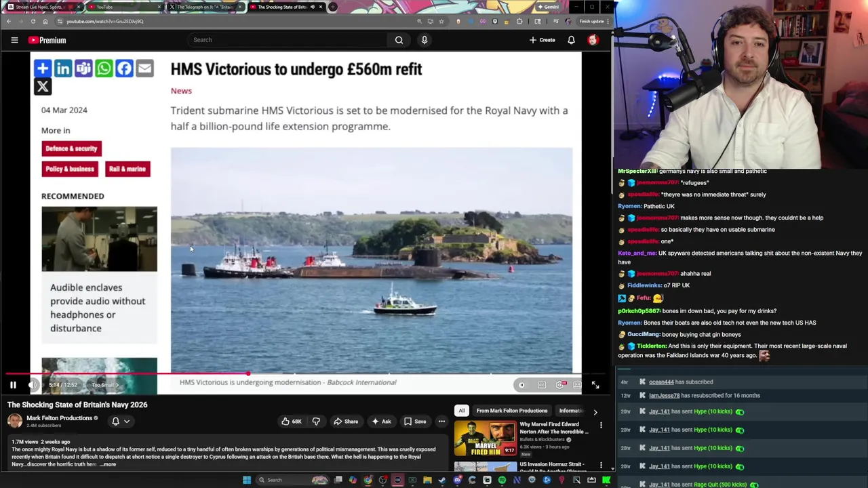868x488 pixels.
Task: Open a new browser tab with plus
Action: tap(332, 7)
